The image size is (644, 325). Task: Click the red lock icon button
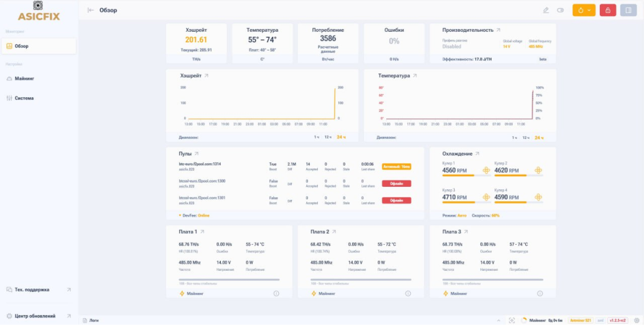607,10
